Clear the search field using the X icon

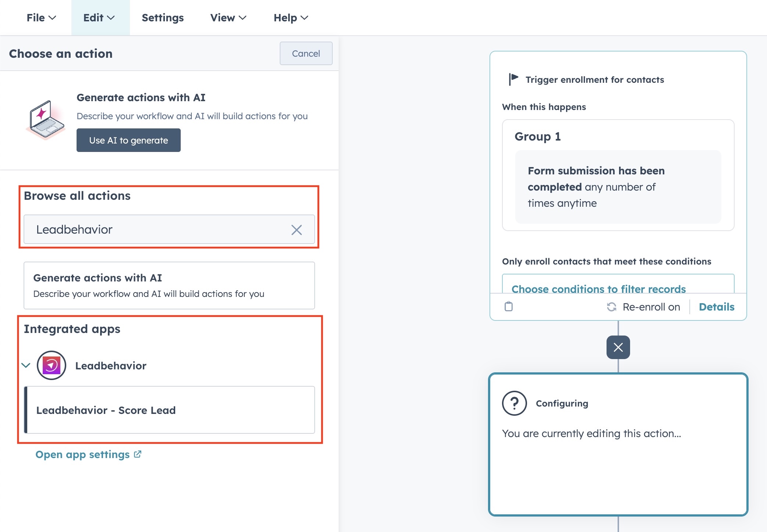pyautogui.click(x=297, y=230)
